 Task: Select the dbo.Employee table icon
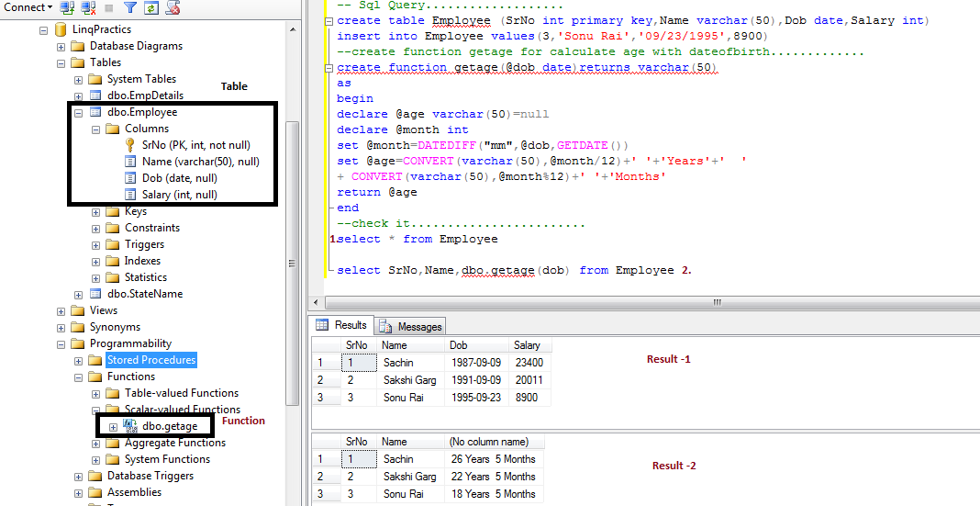click(x=95, y=113)
